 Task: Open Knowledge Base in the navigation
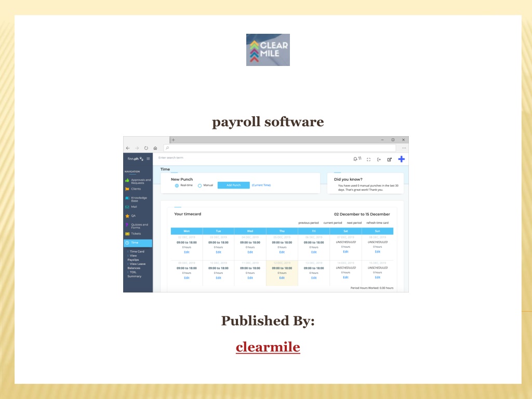136,199
